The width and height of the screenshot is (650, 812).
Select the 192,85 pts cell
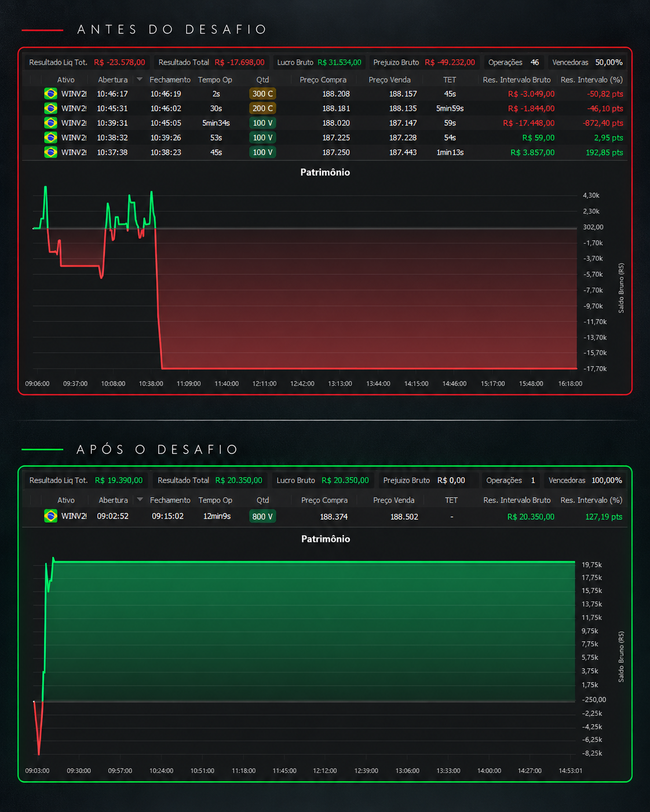coord(604,152)
